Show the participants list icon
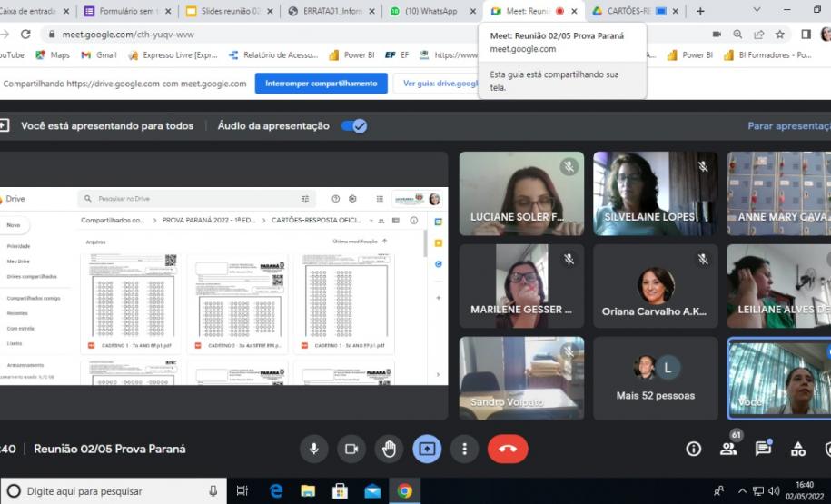The width and height of the screenshot is (831, 504). tap(728, 449)
